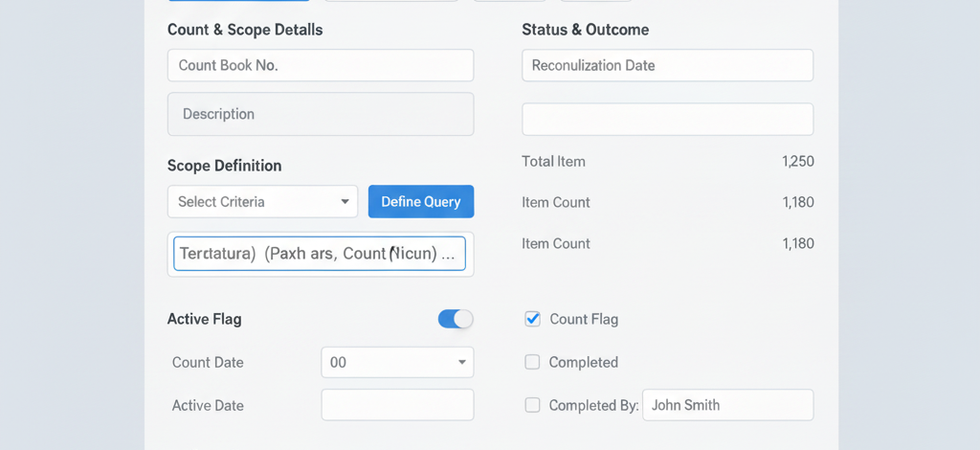The height and width of the screenshot is (450, 980).
Task: Enable the Completed By checkbox
Action: (x=533, y=405)
